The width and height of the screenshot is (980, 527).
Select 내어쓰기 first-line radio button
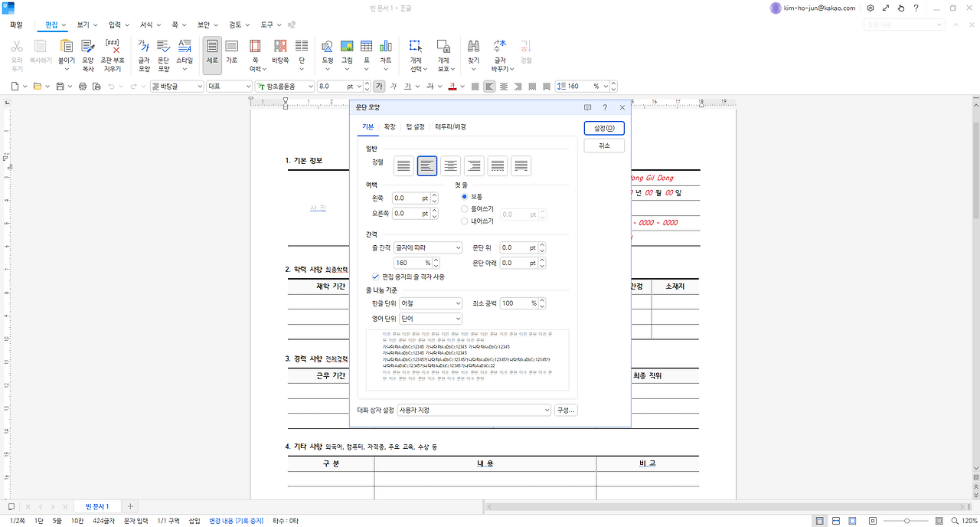point(464,221)
